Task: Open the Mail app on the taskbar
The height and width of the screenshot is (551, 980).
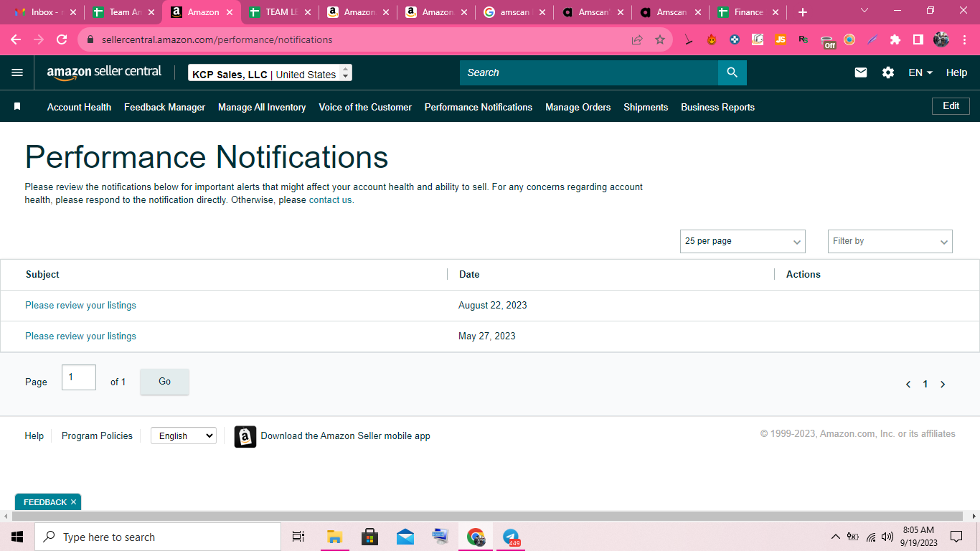Action: [405, 537]
